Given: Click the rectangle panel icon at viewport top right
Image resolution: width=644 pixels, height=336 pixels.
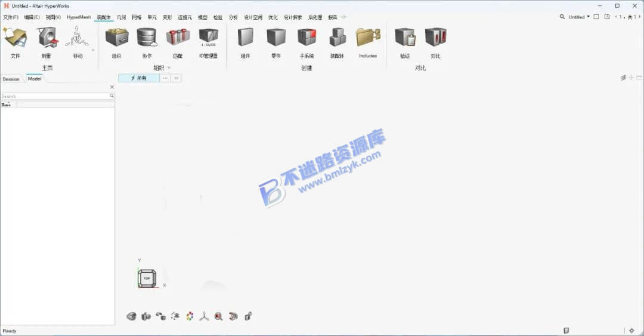Looking at the screenshot, I should [x=639, y=78].
